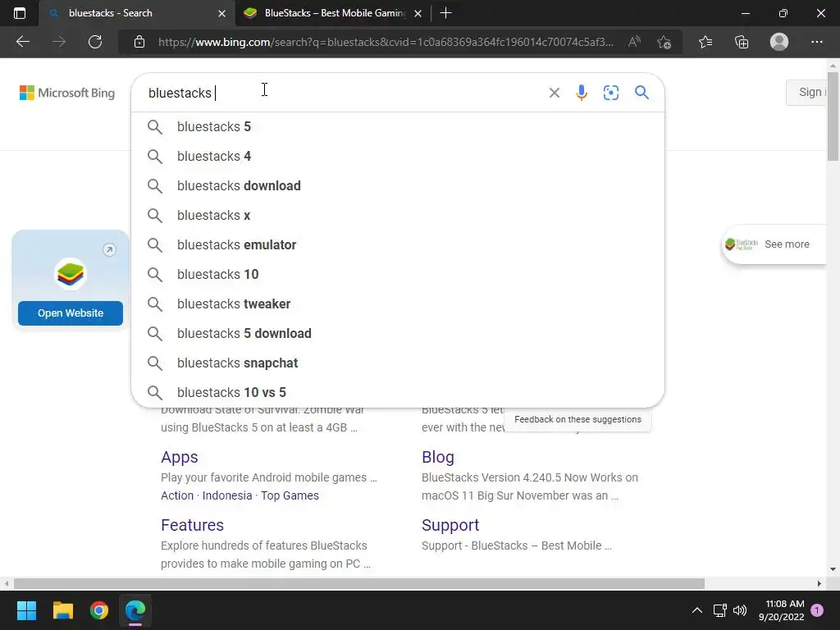Close the BlueStacks Best Mobile Gaming tab
The width and height of the screenshot is (840, 630).
[418, 13]
